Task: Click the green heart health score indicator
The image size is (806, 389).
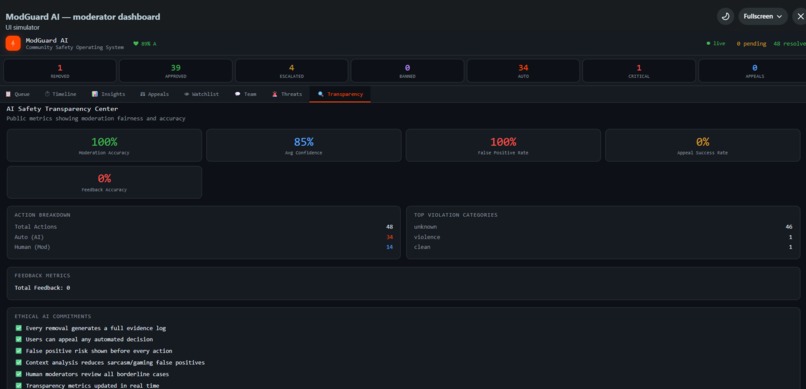Action: (x=144, y=44)
